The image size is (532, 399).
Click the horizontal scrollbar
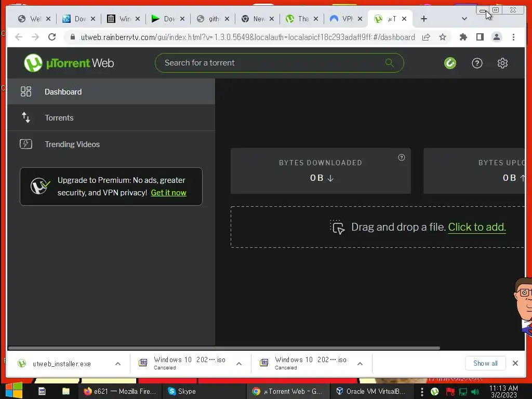(x=224, y=348)
